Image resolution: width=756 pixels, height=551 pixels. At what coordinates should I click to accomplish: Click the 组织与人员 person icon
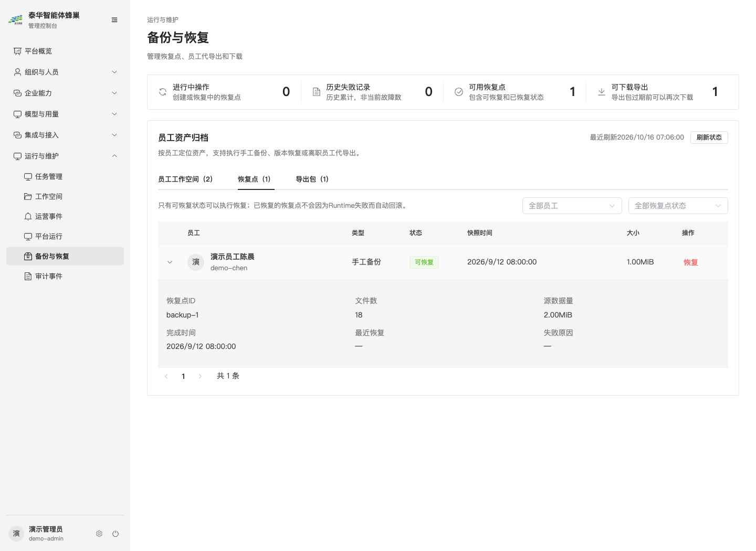point(17,72)
